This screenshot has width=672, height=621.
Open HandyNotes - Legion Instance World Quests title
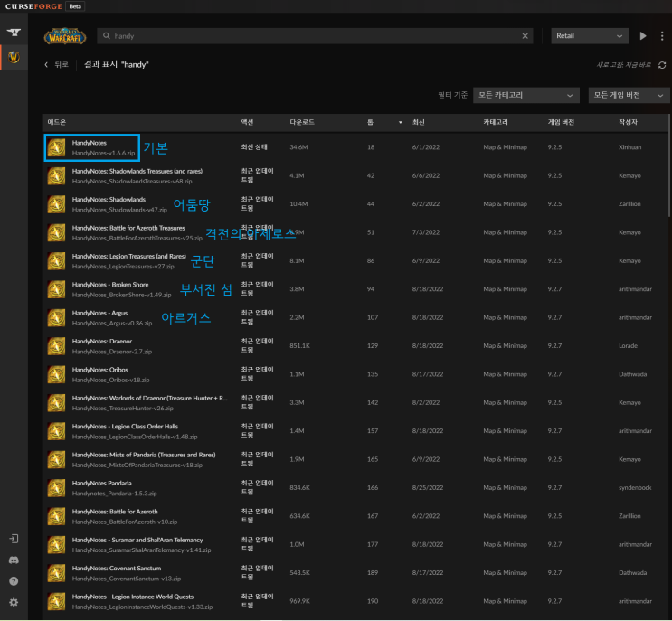133,597
